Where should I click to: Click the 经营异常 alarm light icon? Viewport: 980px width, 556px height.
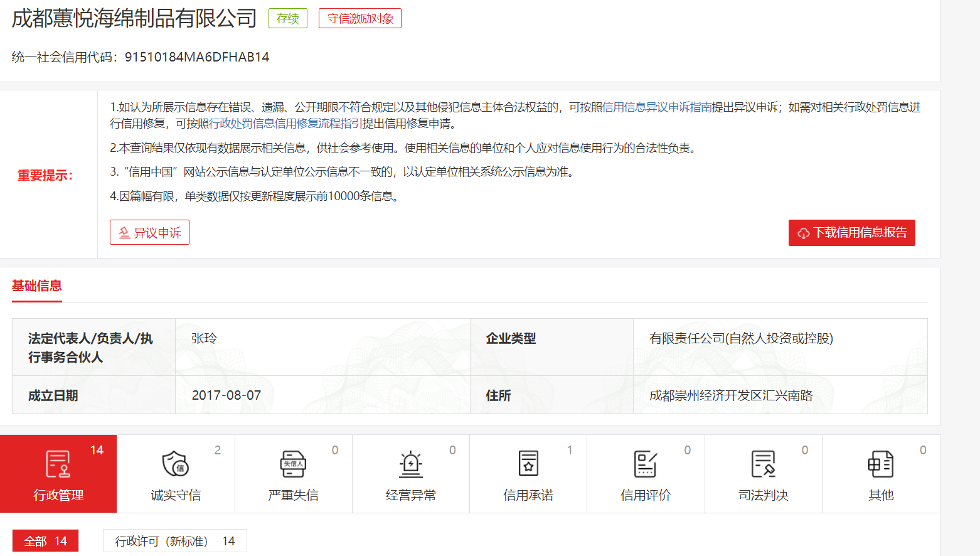[x=411, y=464]
